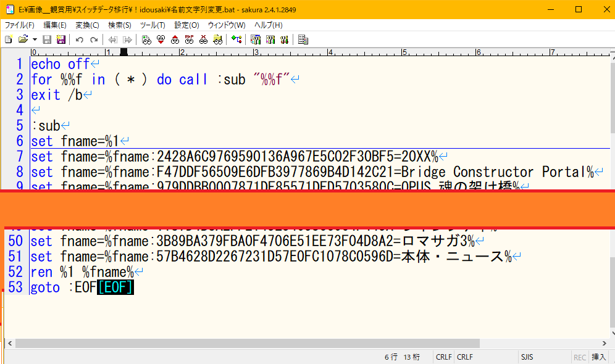The height and width of the screenshot is (364, 615).
Task: Click 'ロマサガ3' text on line 50
Action: point(434,241)
